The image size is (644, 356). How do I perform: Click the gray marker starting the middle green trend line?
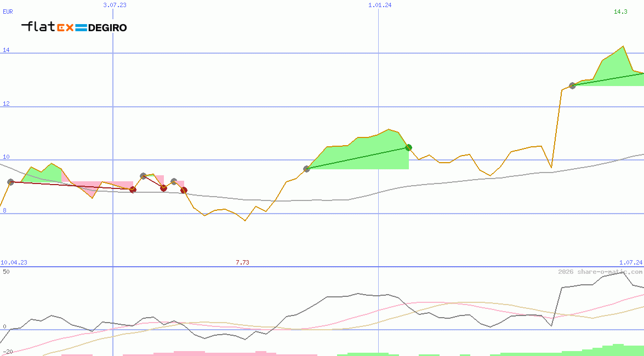(x=306, y=169)
